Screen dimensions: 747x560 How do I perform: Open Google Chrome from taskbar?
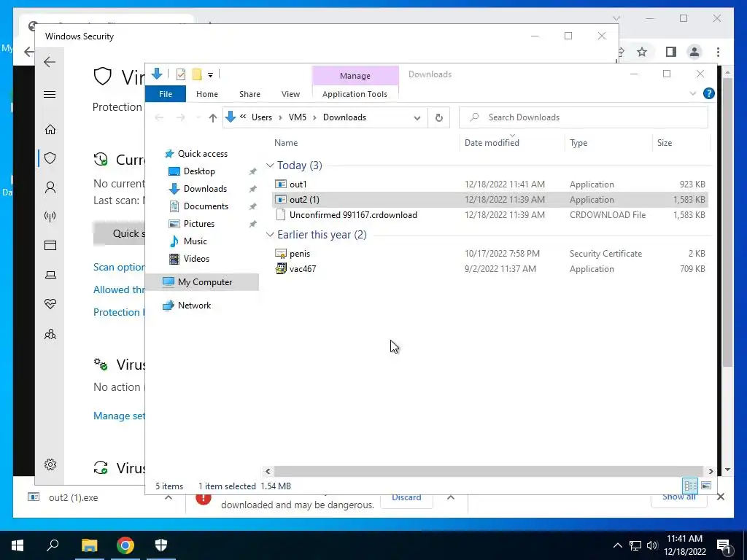point(125,545)
